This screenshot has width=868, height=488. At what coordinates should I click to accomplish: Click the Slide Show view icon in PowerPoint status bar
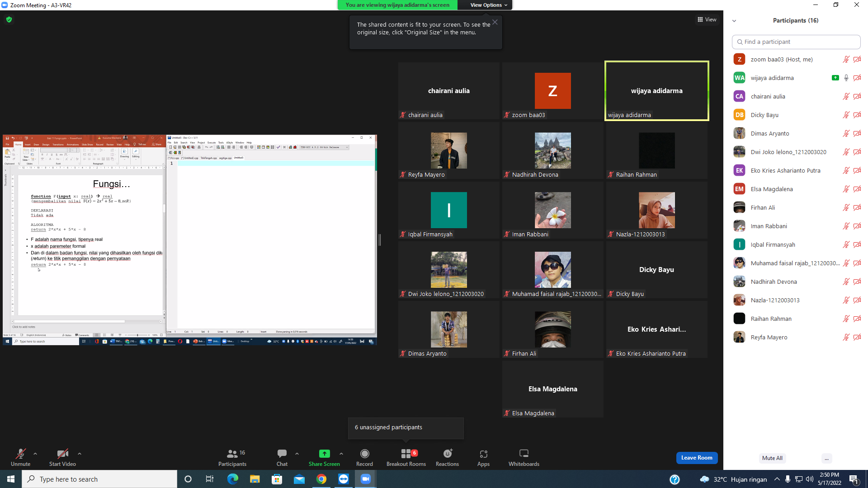(x=119, y=335)
